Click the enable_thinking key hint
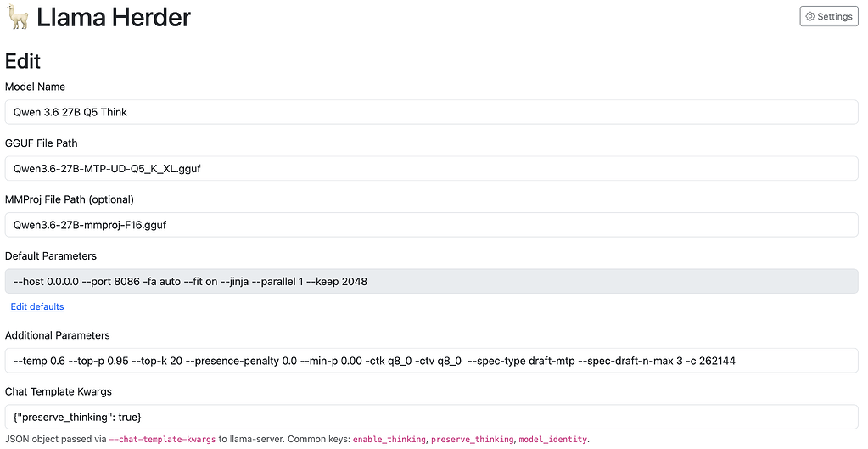This screenshot has width=868, height=449. click(x=389, y=440)
